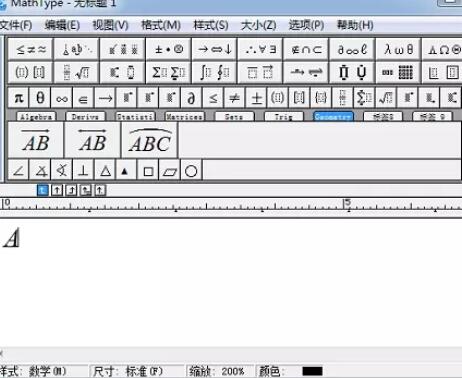
Task: Insert the theta symbol from small bar
Action: point(40,98)
